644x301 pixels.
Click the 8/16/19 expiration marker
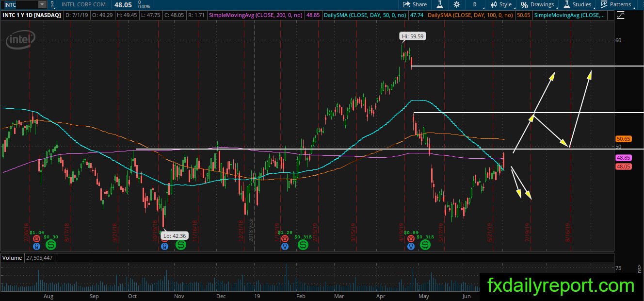coord(567,232)
